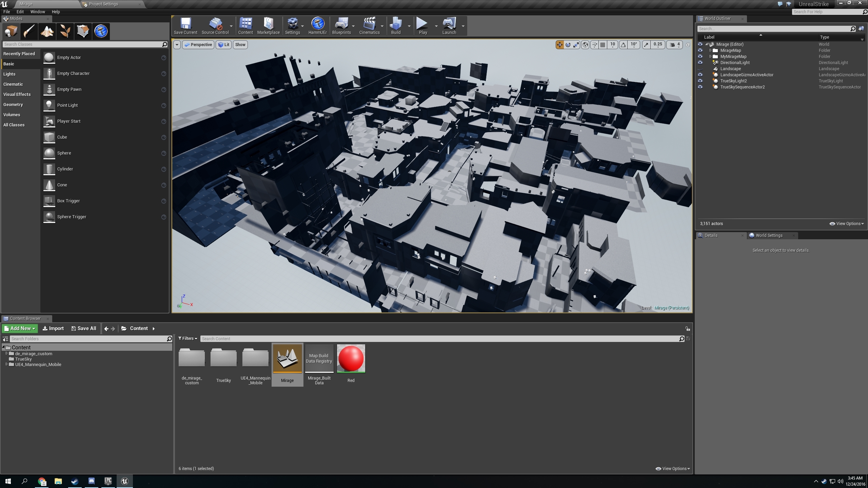Expand the MyMirageMap folder in outliner
The image size is (868, 488).
(x=710, y=57)
